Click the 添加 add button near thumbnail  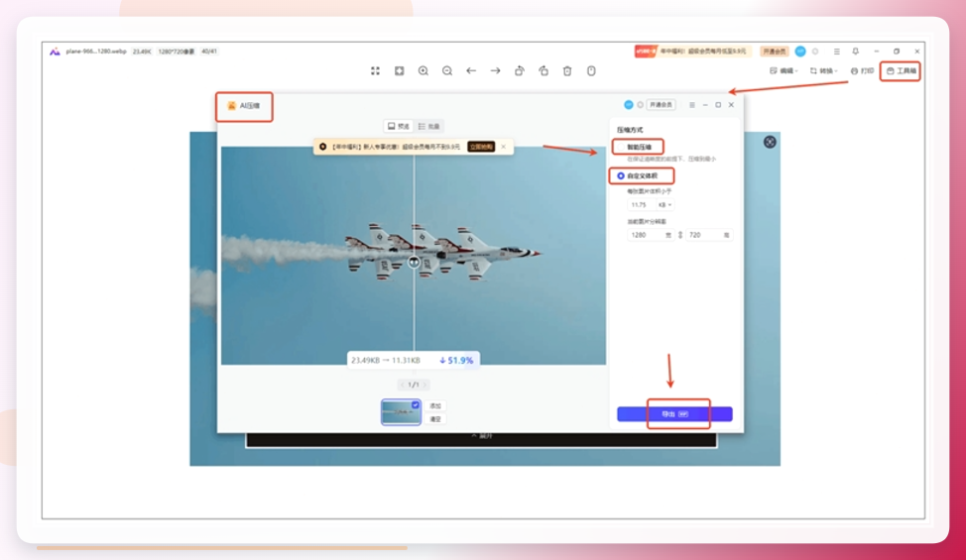(x=435, y=406)
